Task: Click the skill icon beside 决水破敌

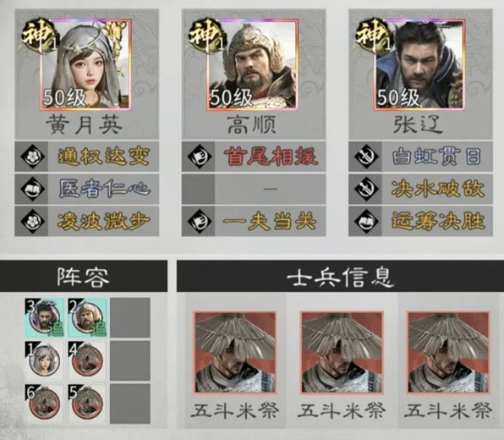Action: point(366,189)
